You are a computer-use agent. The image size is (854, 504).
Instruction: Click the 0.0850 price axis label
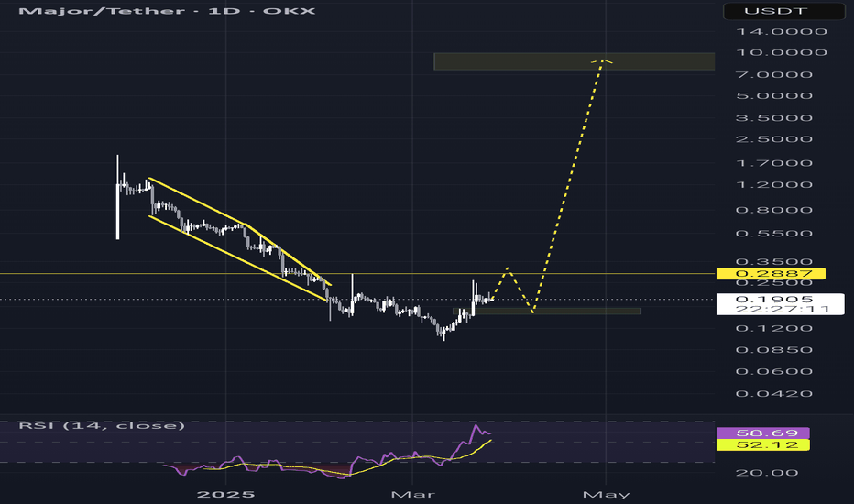click(774, 350)
